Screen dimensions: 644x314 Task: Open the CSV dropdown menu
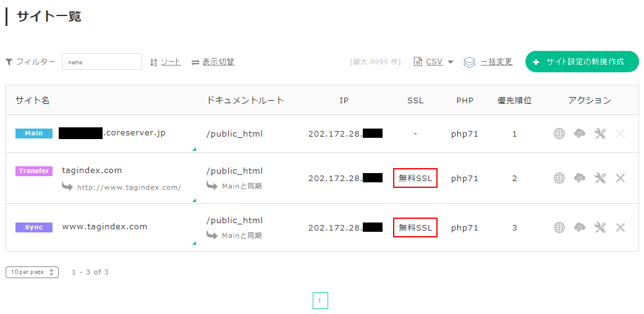(x=434, y=62)
